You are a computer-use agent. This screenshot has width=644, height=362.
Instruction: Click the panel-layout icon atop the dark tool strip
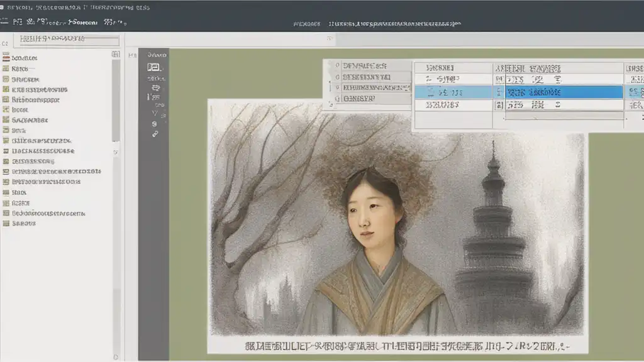(154, 67)
